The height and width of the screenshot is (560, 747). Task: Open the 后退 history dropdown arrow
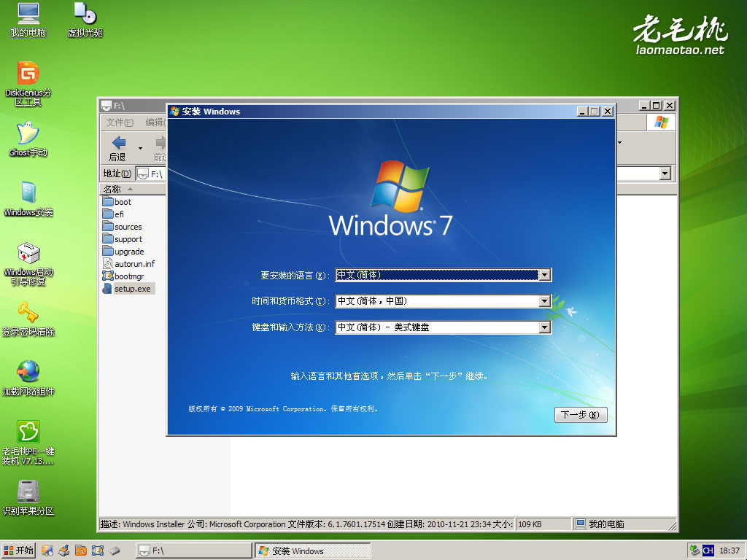tap(140, 148)
